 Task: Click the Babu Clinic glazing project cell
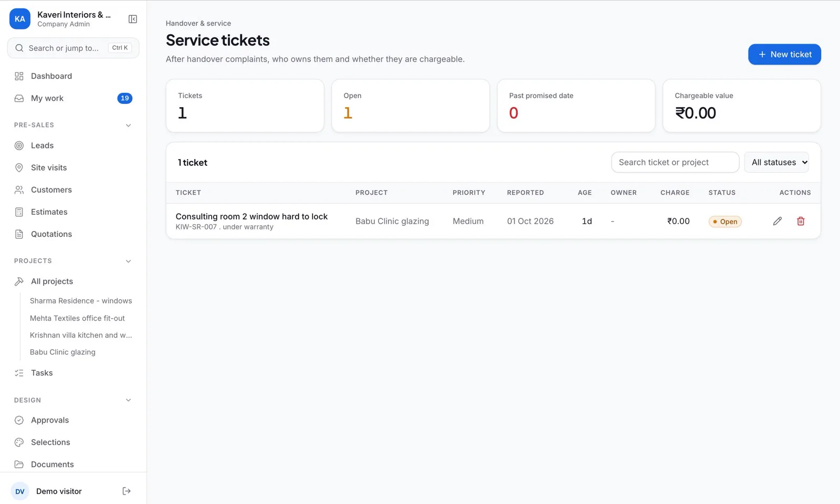coord(392,221)
